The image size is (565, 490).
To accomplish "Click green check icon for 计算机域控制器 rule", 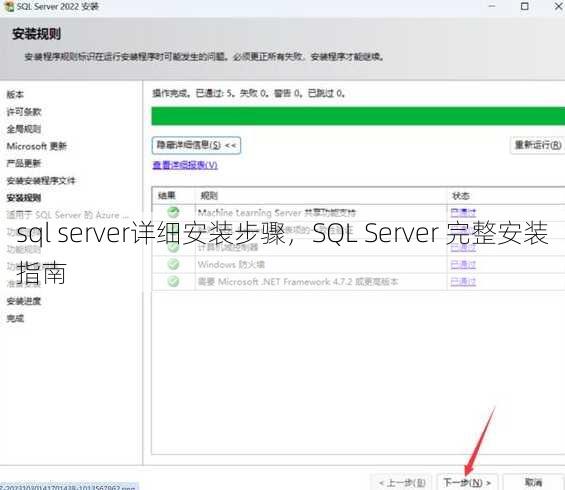I will coord(173,247).
